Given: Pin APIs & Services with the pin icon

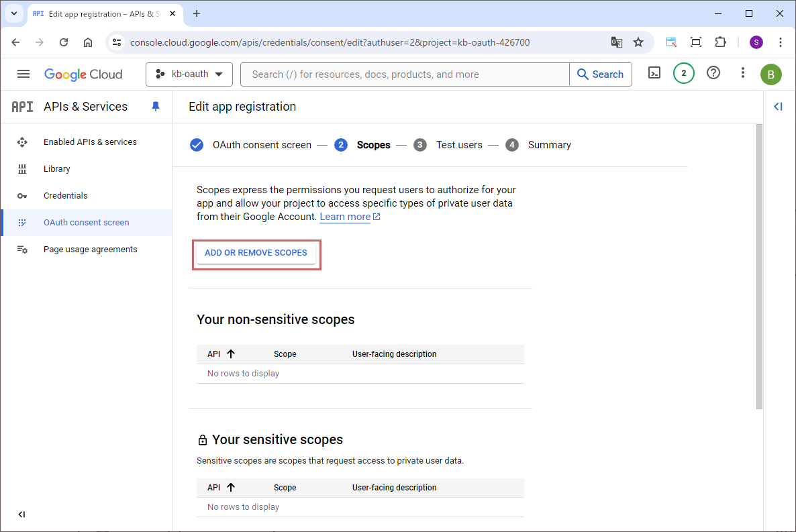Looking at the screenshot, I should [x=156, y=107].
